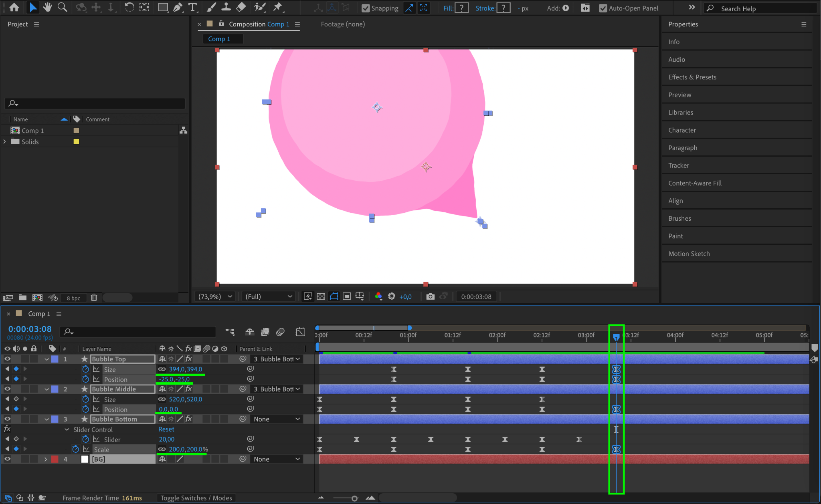The width and height of the screenshot is (821, 504).
Task: Expand the Solids folder
Action: coord(5,142)
